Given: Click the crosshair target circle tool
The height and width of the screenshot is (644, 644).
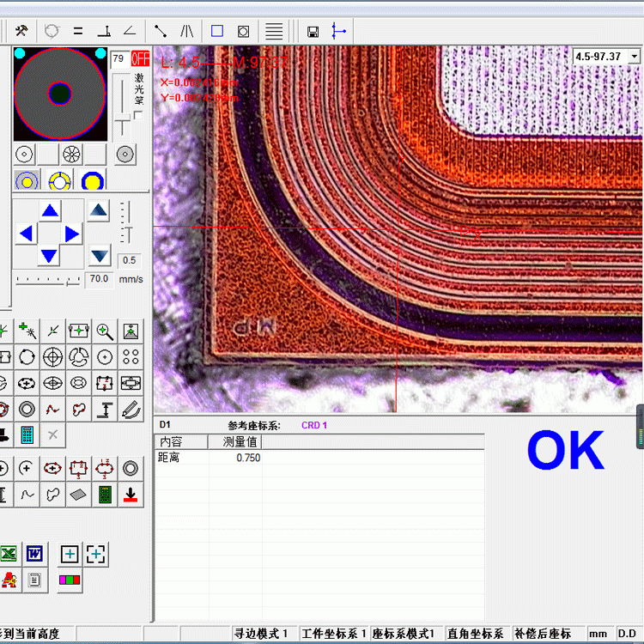Looking at the screenshot, I should (52, 356).
